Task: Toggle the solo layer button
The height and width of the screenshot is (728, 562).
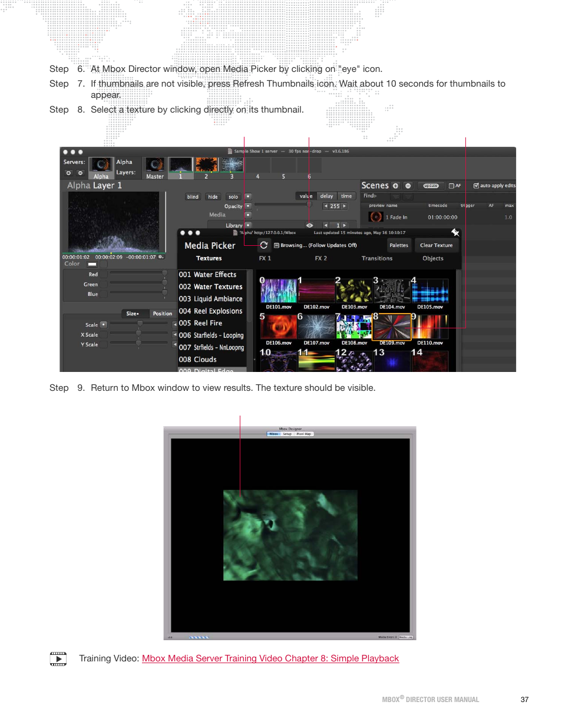Action: (233, 197)
